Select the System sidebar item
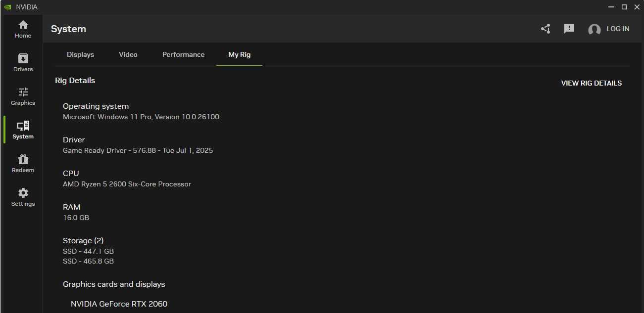Viewport: 644px width, 313px height. coord(23,130)
